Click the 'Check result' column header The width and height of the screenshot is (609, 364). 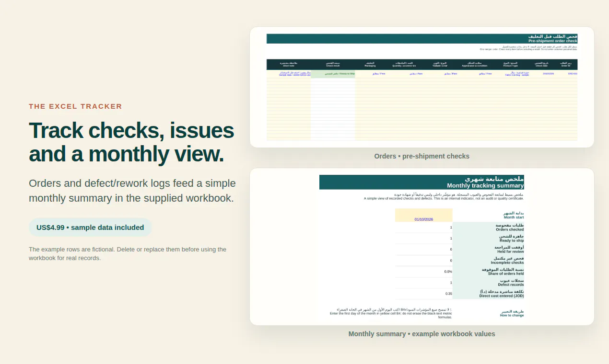(x=333, y=64)
